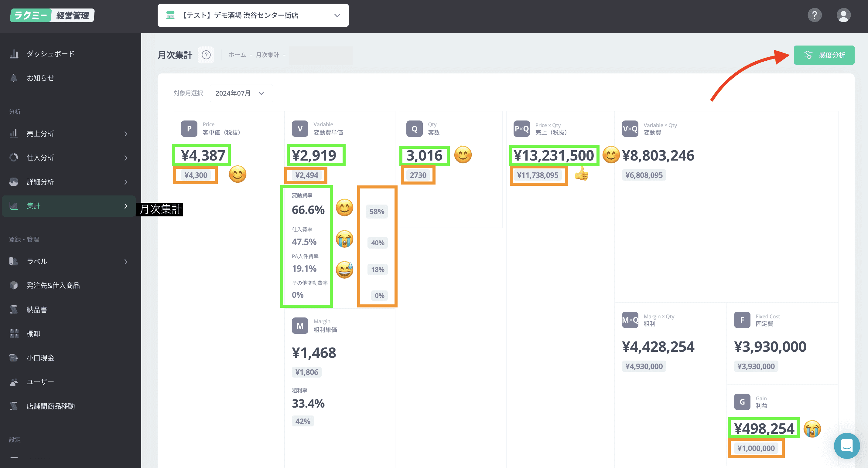Click the 棚卸 inventory grid icon
Image resolution: width=868 pixels, height=468 pixels.
tap(14, 334)
